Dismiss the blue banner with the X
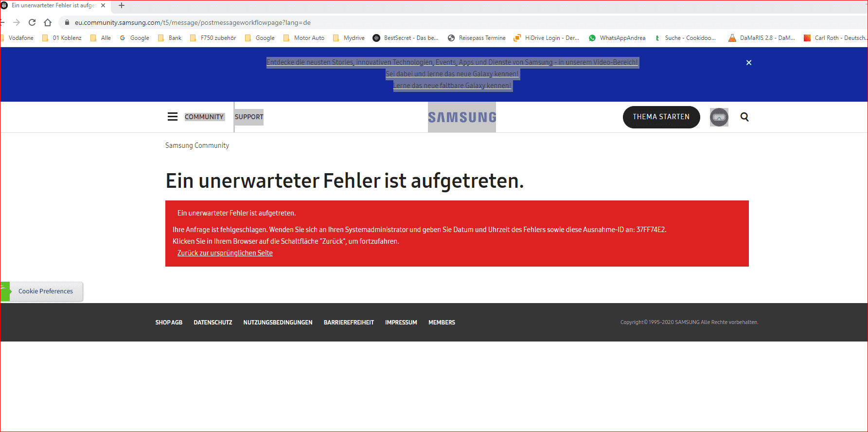 (749, 62)
